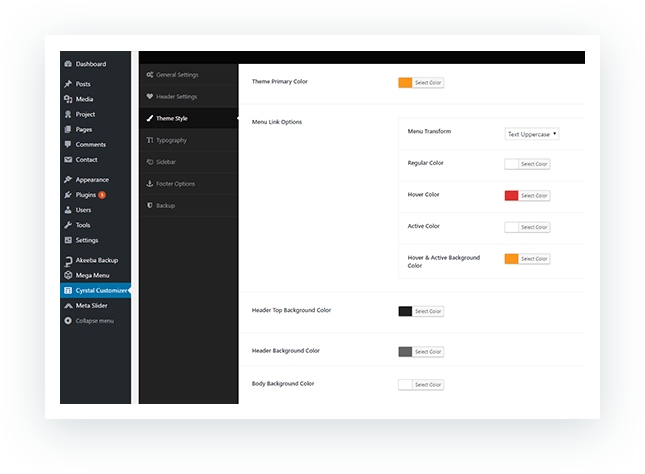Click Select Color for Hover & Active Background
The width and height of the screenshot is (645, 474).
(x=534, y=259)
